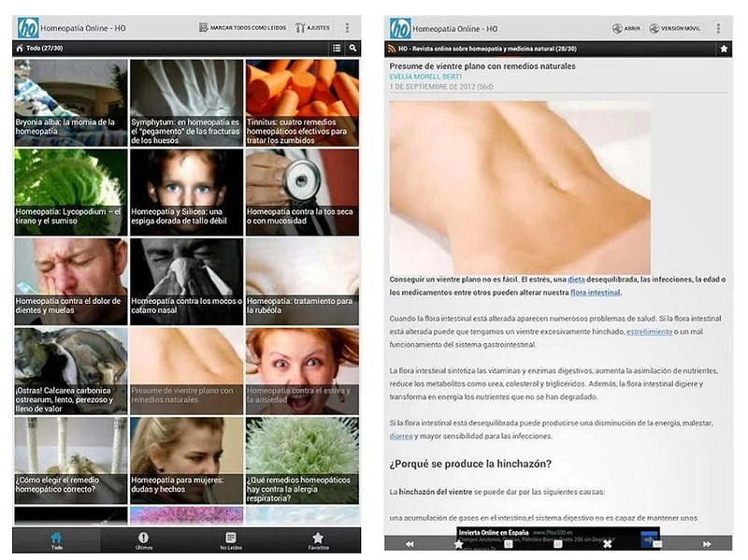
Task: Open the Presume de vientre plano tile
Action: tap(186, 371)
